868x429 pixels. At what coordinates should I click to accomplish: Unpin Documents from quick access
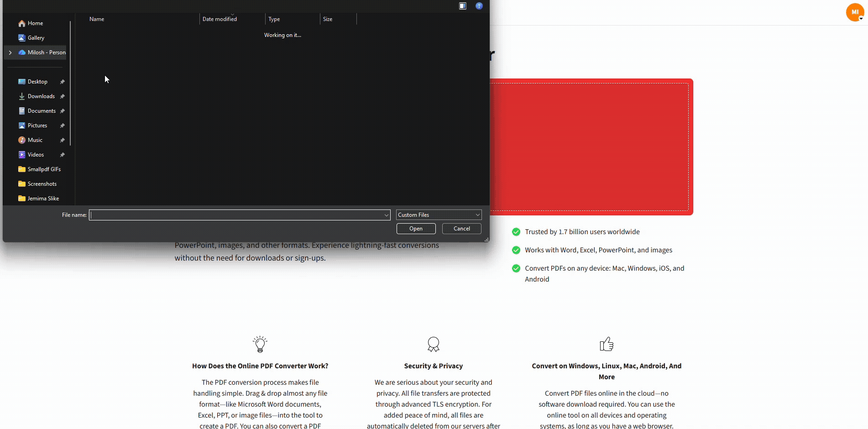click(x=62, y=110)
